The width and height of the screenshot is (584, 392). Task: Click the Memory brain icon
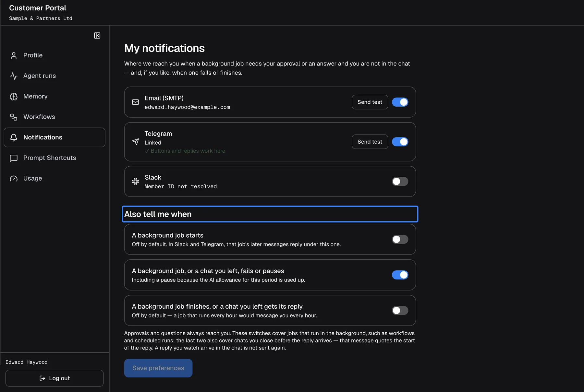[14, 96]
